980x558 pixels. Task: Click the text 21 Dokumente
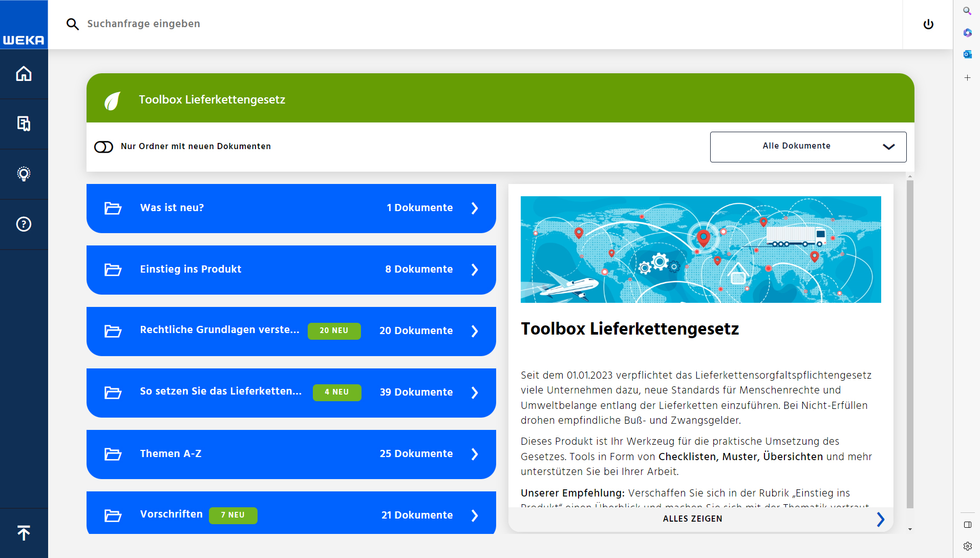[x=417, y=515]
